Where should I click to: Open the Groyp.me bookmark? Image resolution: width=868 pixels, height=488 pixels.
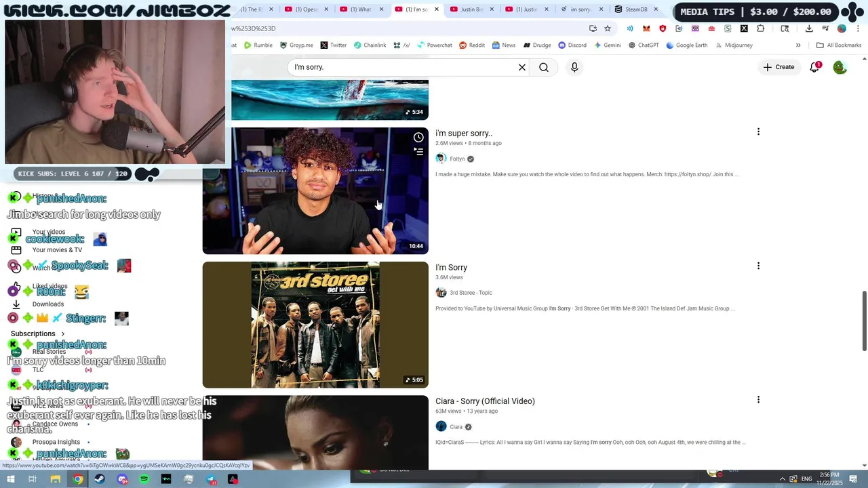[295, 45]
